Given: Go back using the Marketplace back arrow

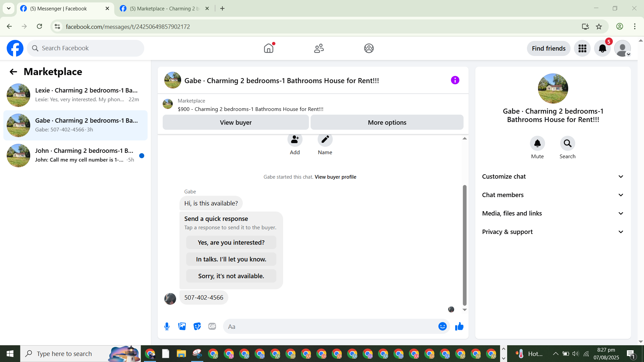Looking at the screenshot, I should click(13, 72).
